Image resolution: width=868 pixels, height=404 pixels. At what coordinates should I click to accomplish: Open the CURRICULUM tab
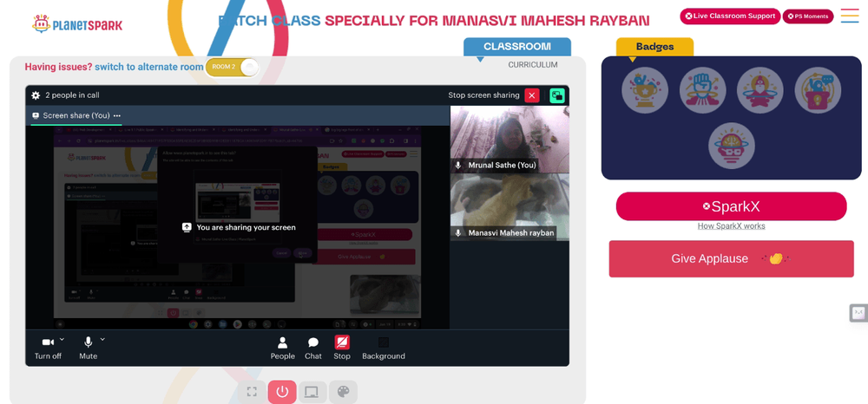point(533,65)
